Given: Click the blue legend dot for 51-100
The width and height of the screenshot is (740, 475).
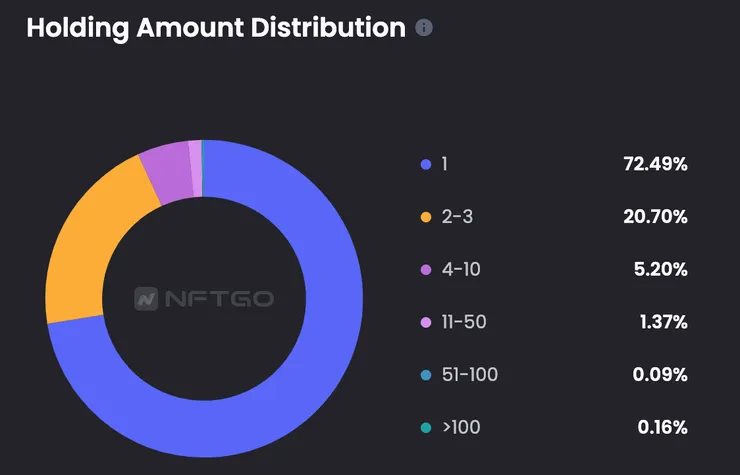Looking at the screenshot, I should pyautogui.click(x=427, y=375).
